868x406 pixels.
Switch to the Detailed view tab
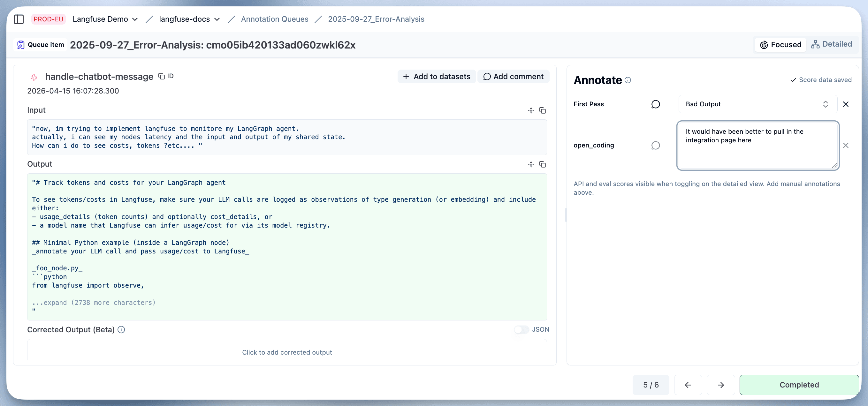pyautogui.click(x=832, y=44)
